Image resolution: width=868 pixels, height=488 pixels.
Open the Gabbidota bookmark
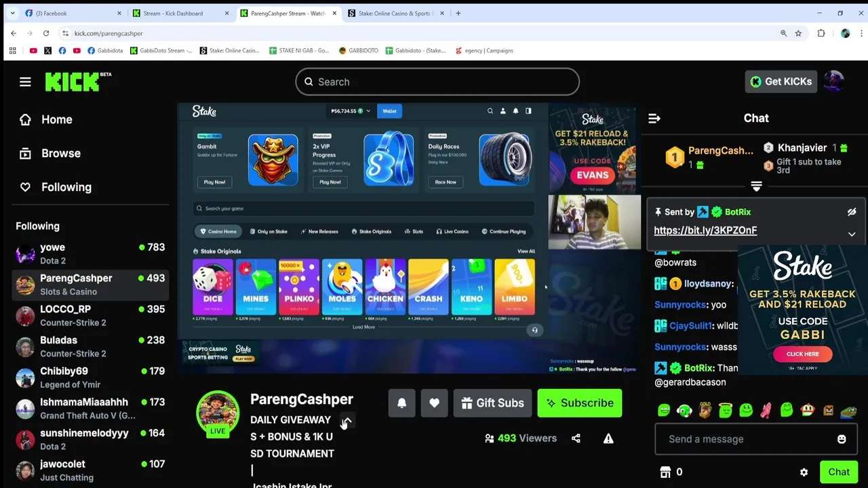pyautogui.click(x=105, y=50)
